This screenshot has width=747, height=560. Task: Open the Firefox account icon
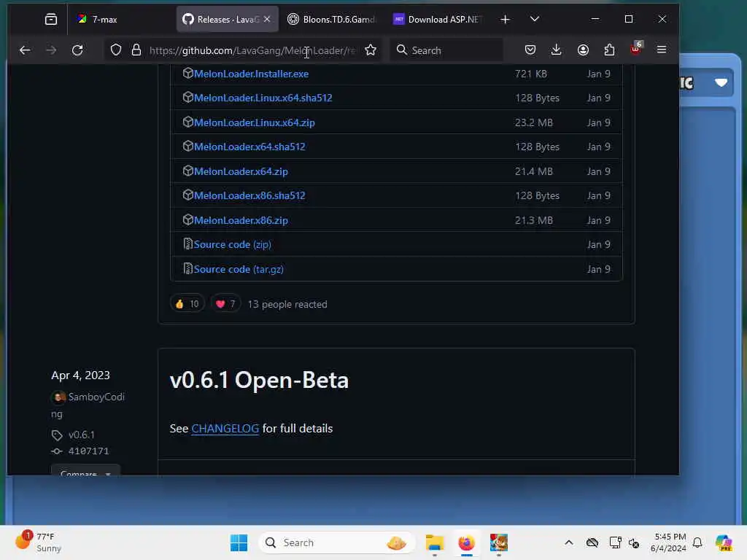[583, 50]
